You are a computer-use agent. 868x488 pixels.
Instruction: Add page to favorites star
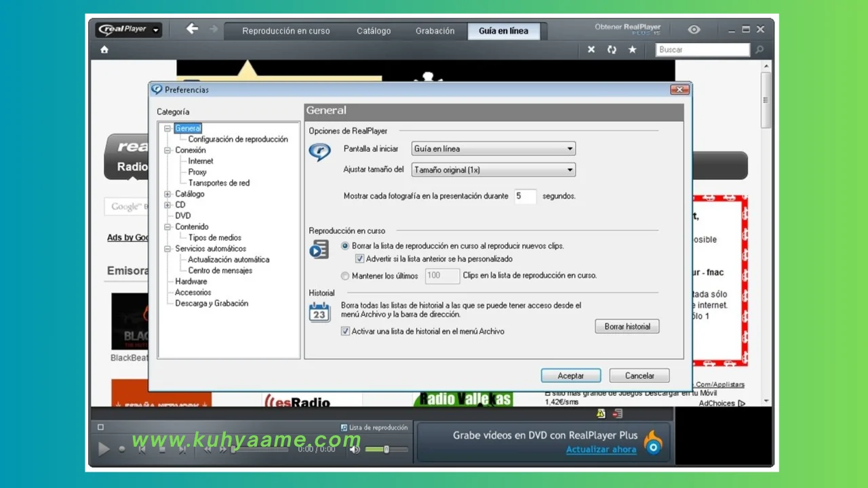tap(632, 49)
